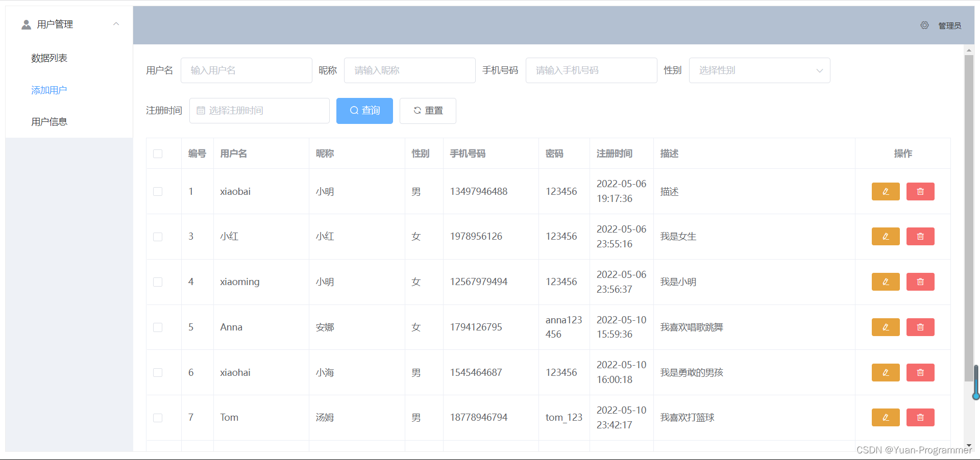Screen dimensions: 980x460
Task: Click the phone number 18778946794
Action: pyautogui.click(x=479, y=417)
